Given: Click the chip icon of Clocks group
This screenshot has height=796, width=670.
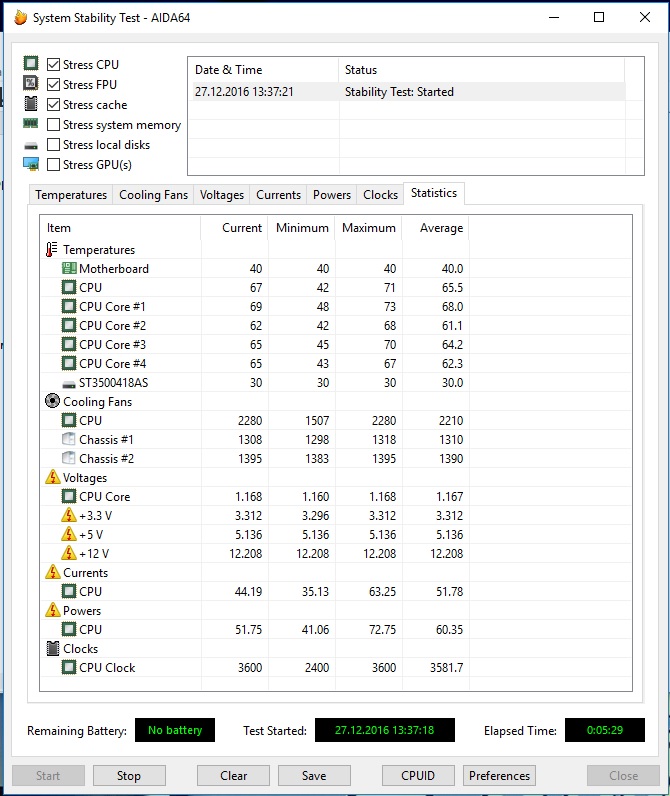Looking at the screenshot, I should click(53, 648).
